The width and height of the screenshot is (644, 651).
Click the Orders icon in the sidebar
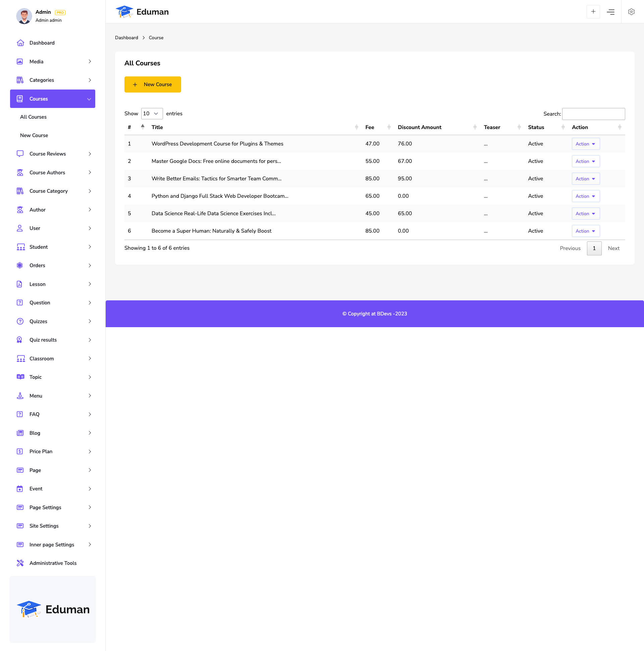coord(20,265)
